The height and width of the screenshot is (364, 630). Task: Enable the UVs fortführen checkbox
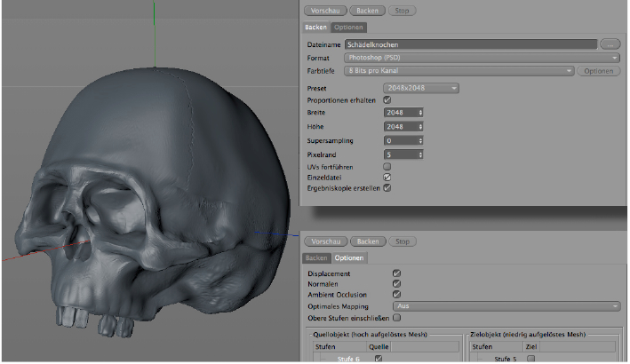click(387, 166)
